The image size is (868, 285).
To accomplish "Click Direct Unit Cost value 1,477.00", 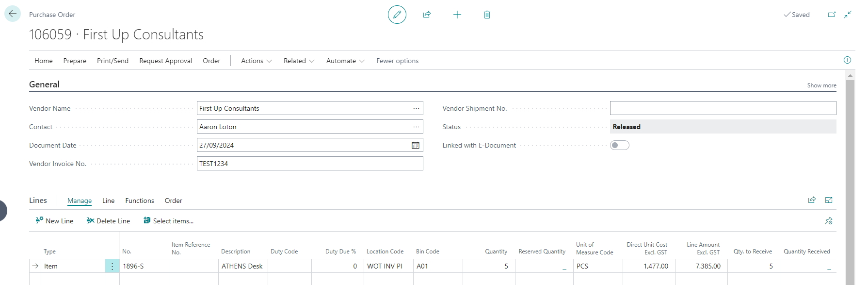I will [x=649, y=266].
